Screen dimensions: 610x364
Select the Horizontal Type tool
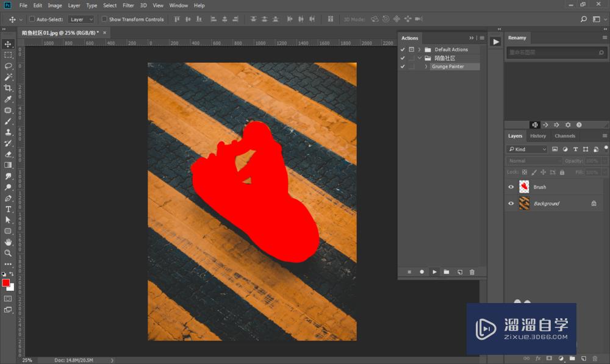8,209
